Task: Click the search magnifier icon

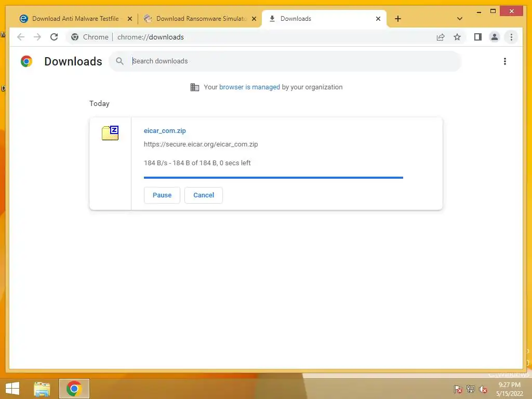Action: pos(120,61)
